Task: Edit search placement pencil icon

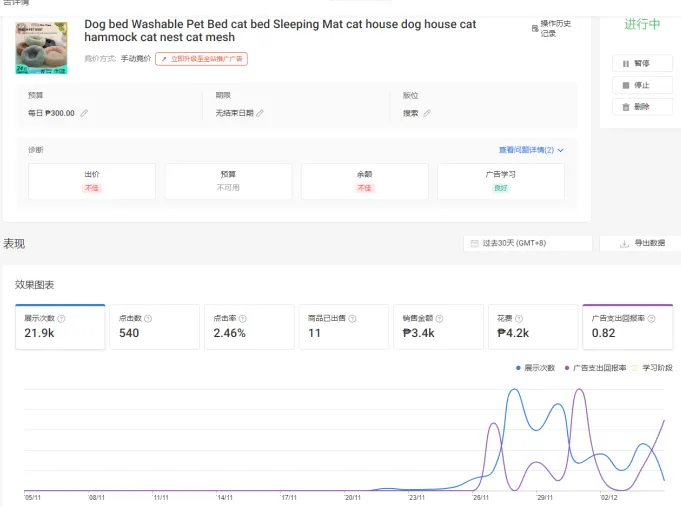Action: tap(427, 113)
